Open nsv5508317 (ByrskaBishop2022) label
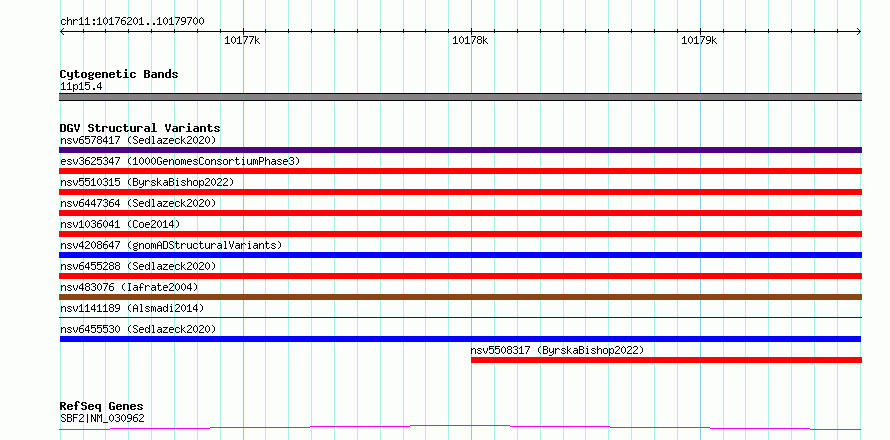890x440 pixels. [x=557, y=350]
